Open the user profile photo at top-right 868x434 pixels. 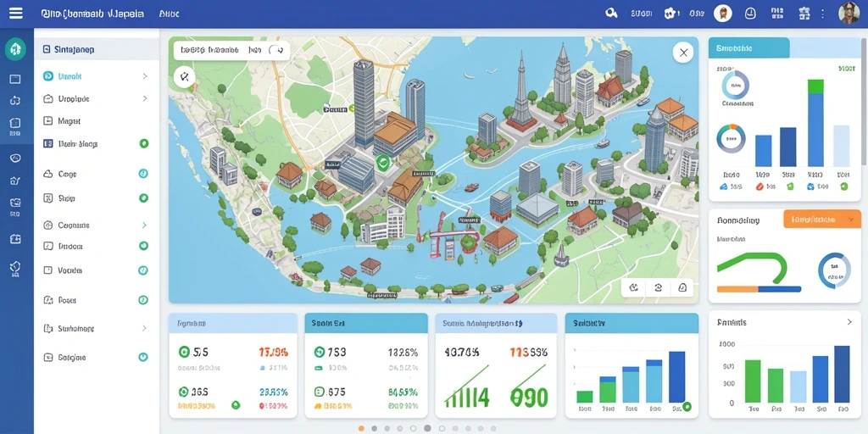click(x=849, y=13)
